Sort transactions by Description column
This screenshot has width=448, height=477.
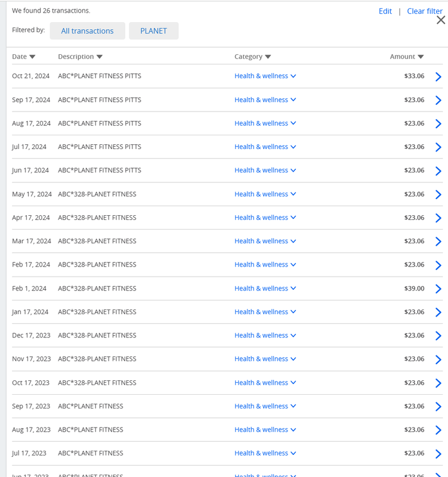point(81,57)
